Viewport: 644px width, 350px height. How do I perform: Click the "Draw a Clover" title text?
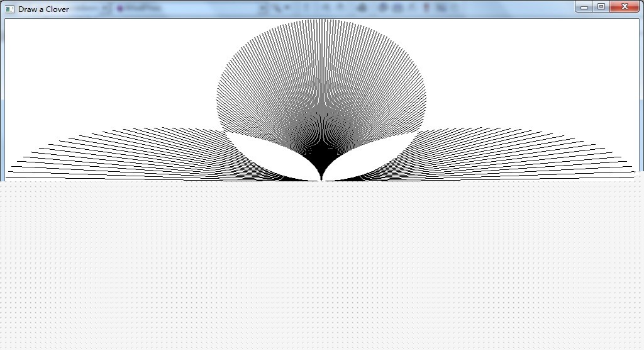point(43,9)
